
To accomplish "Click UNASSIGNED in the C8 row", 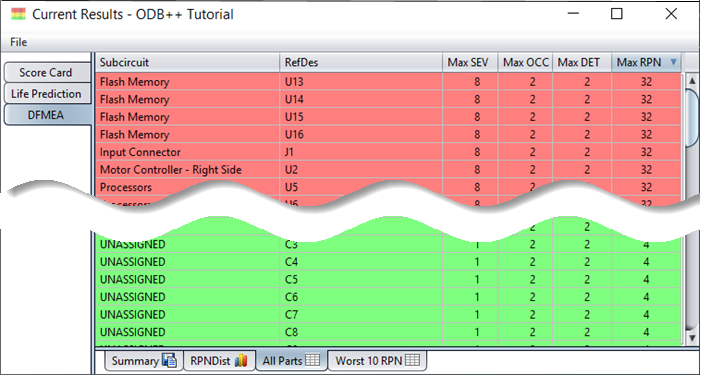I will click(133, 332).
